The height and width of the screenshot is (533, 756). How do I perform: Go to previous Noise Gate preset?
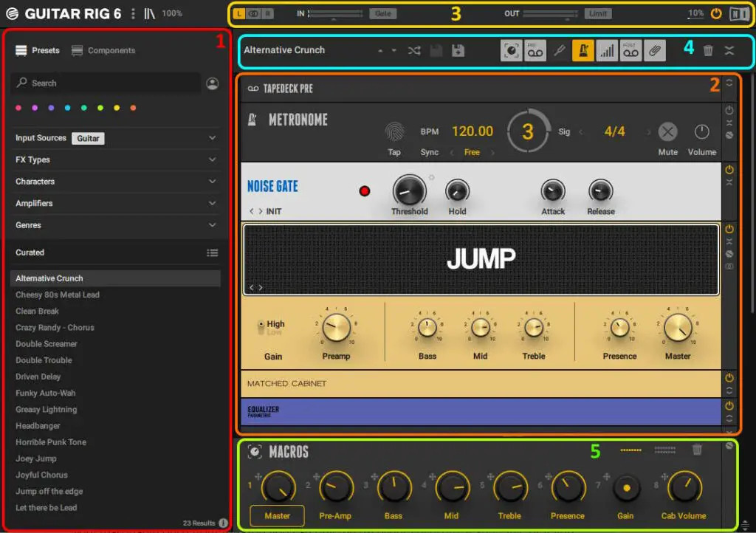click(x=251, y=211)
